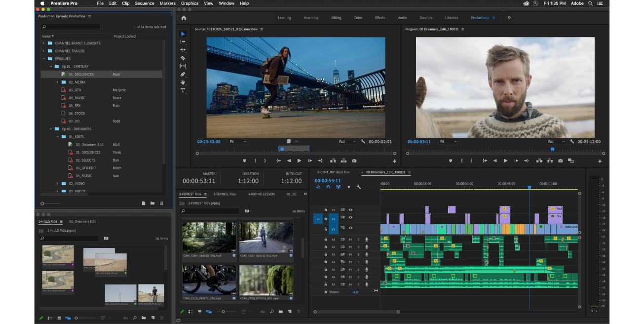644x324 pixels.
Task: Expand CHANNEL BRAND ELEMENTS folder
Action: 43,43
